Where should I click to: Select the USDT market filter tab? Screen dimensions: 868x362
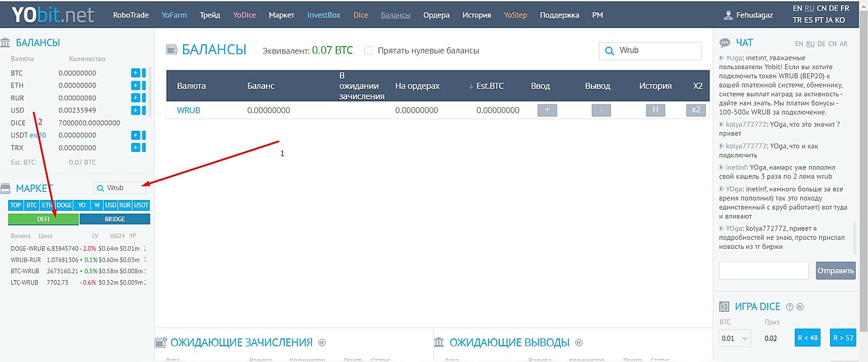pos(141,205)
